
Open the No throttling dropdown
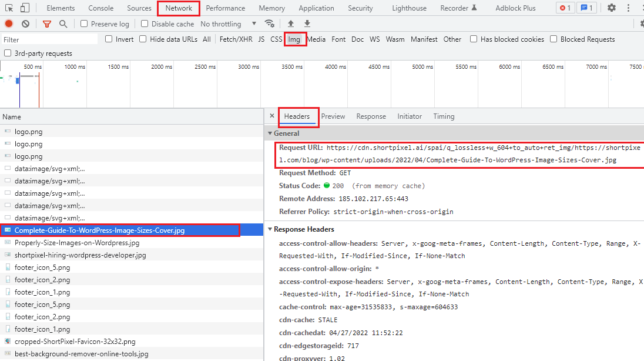point(228,24)
